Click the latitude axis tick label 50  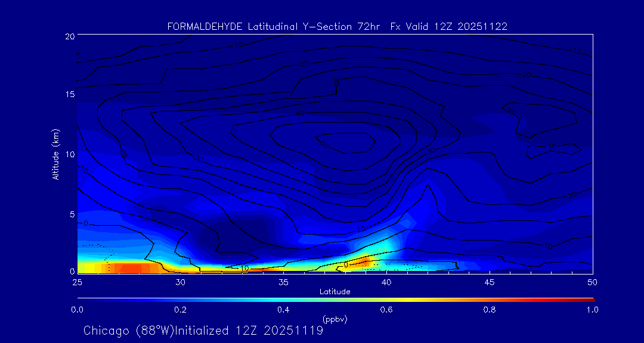[592, 282]
